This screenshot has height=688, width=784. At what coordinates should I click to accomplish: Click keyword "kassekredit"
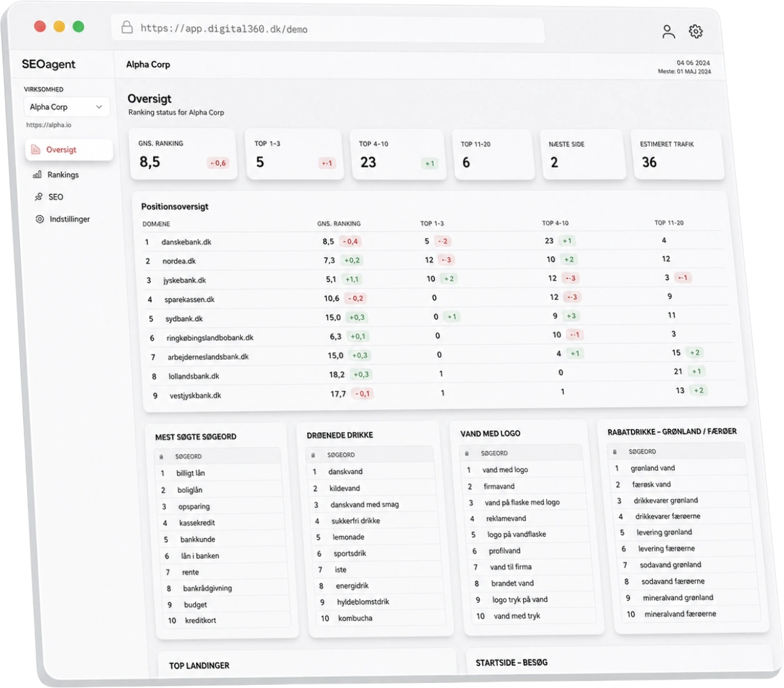click(197, 523)
